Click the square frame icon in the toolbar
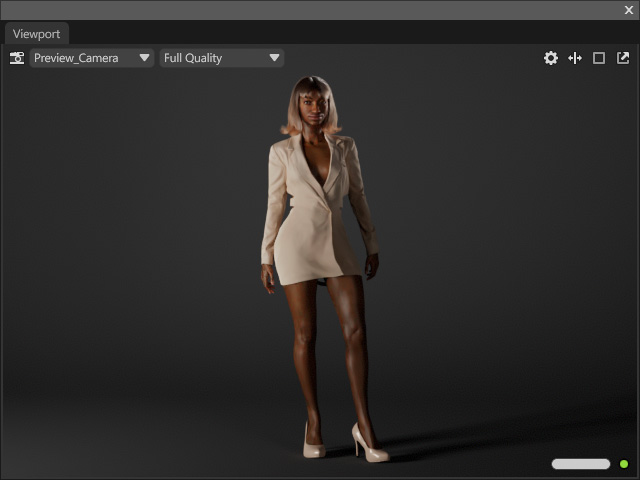Screen dimensions: 640x480 coord(599,58)
